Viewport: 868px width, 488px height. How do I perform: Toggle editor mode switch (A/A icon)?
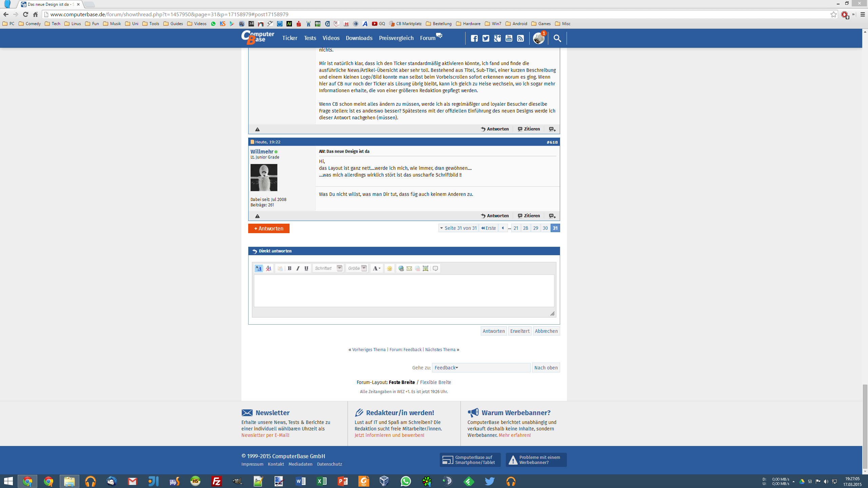click(258, 268)
